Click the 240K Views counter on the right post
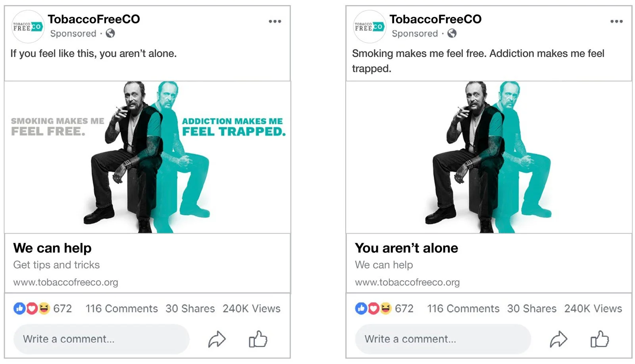 tap(593, 308)
